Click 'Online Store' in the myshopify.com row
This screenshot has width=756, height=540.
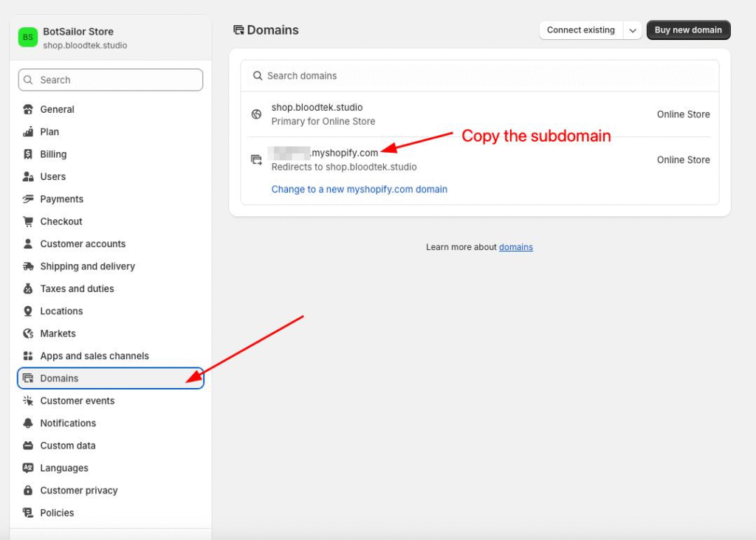pyautogui.click(x=683, y=160)
